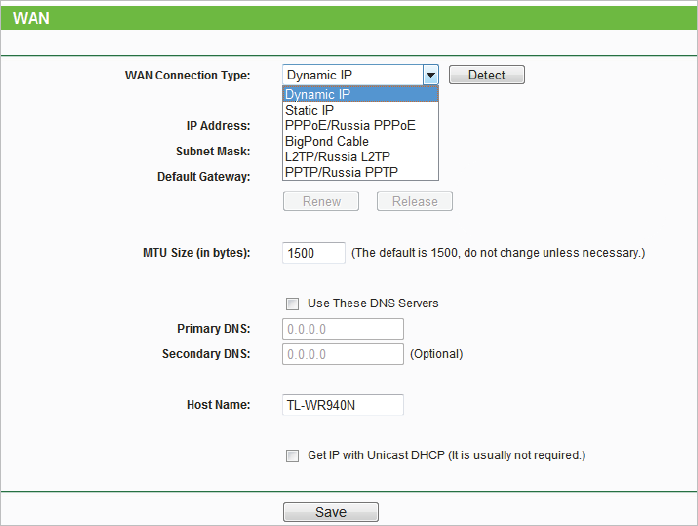Click the Detect button
The image size is (698, 526).
(487, 75)
